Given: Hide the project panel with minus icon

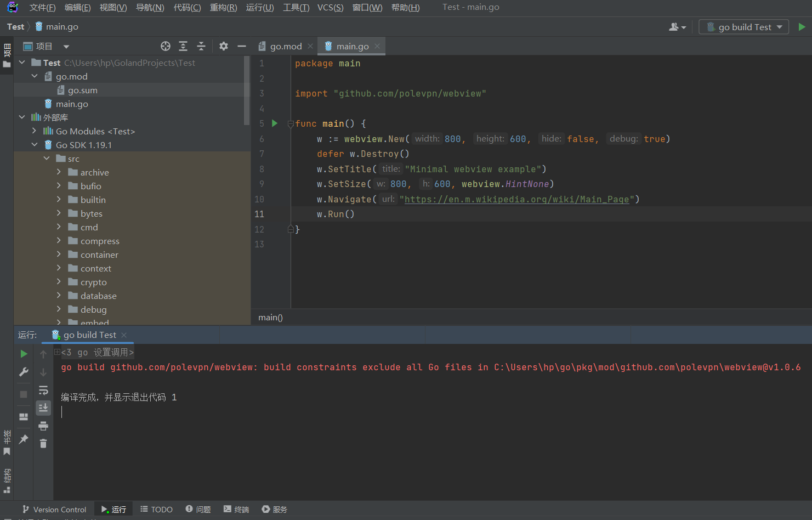Looking at the screenshot, I should click(x=242, y=46).
